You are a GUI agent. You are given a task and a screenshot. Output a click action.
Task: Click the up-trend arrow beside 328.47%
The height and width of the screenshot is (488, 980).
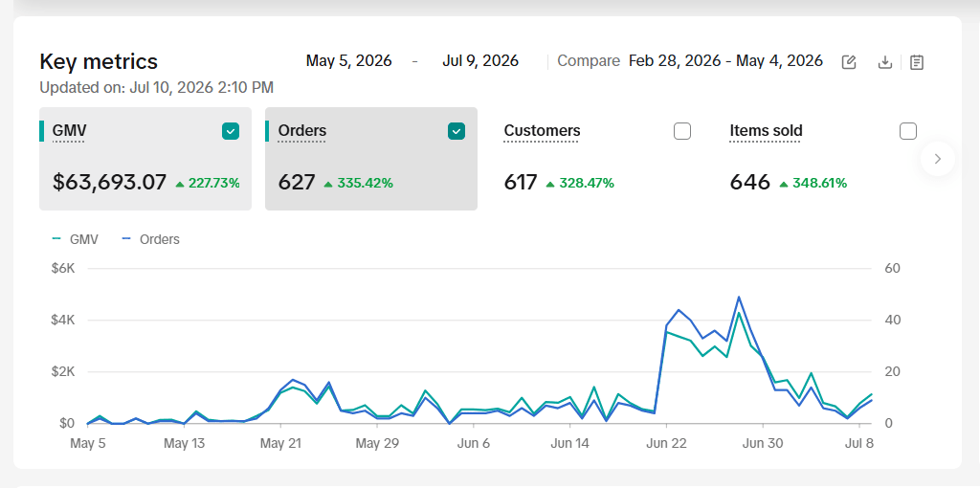point(550,184)
